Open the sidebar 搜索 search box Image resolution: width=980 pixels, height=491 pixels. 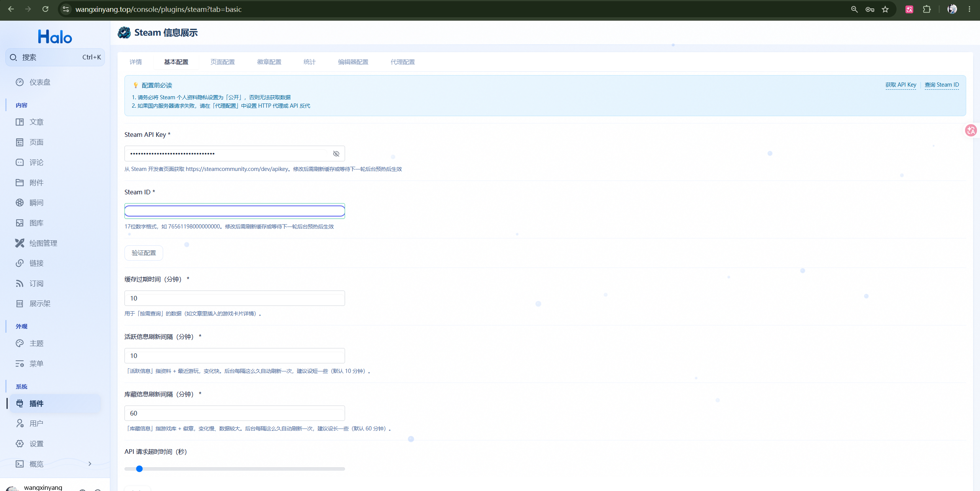pyautogui.click(x=55, y=57)
